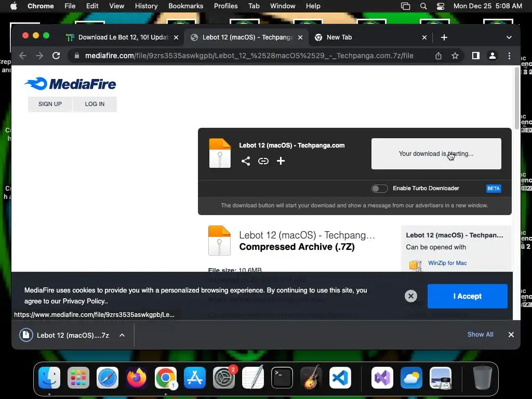Click Your download is starting button
The height and width of the screenshot is (399, 532).
coord(436,154)
